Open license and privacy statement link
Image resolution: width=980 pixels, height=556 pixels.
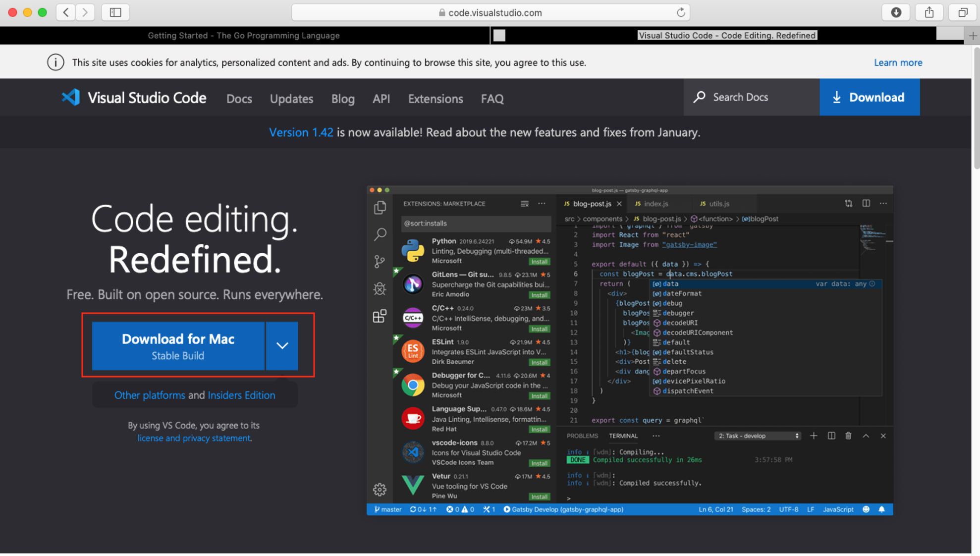[194, 438]
